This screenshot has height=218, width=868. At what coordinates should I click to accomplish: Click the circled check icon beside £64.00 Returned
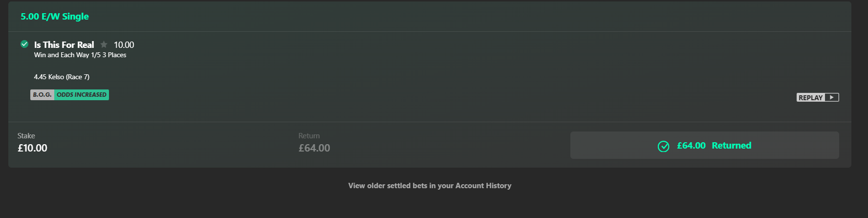pos(663,146)
